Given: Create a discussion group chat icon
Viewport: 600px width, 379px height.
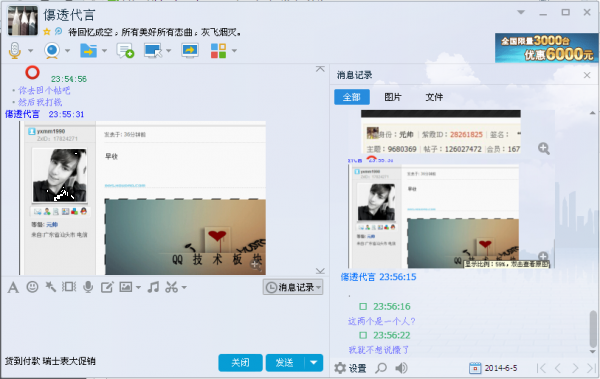Looking at the screenshot, I should click(x=125, y=51).
